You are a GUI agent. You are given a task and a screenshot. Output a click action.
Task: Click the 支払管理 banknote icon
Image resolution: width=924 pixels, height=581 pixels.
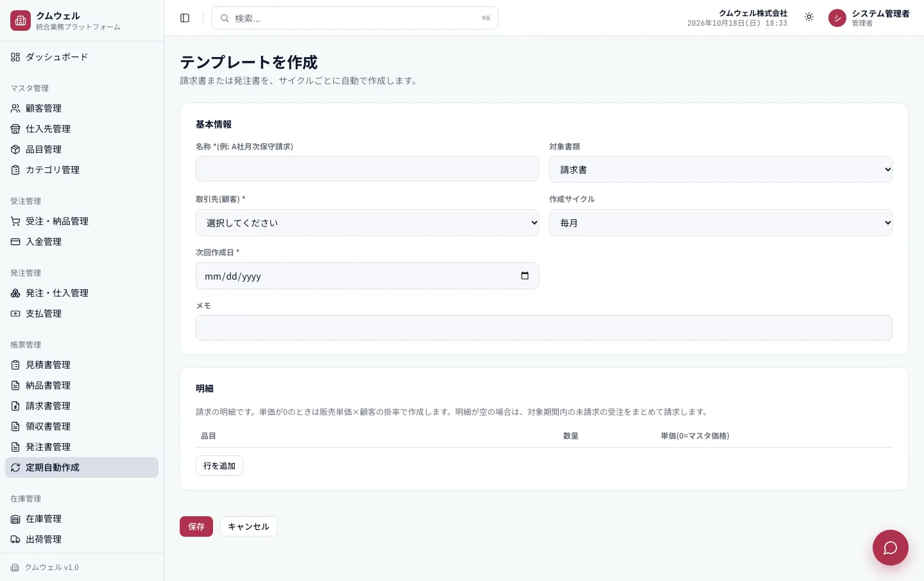15,314
